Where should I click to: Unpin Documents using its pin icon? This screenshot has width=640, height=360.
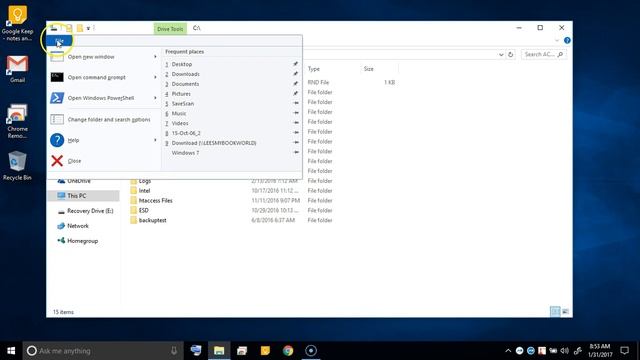pyautogui.click(x=296, y=84)
